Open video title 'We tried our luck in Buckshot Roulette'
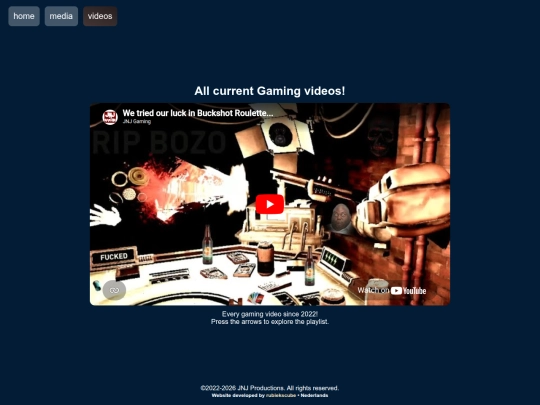This screenshot has height=405, width=540. pos(198,113)
